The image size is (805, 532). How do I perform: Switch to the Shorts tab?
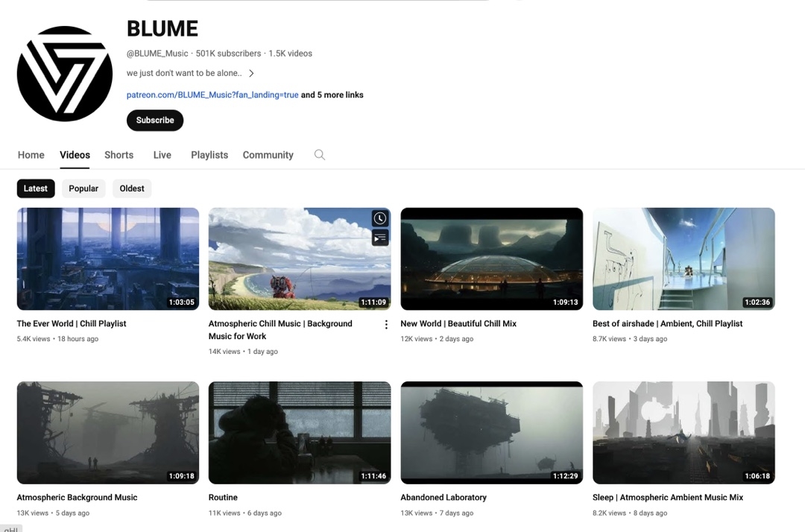tap(119, 155)
